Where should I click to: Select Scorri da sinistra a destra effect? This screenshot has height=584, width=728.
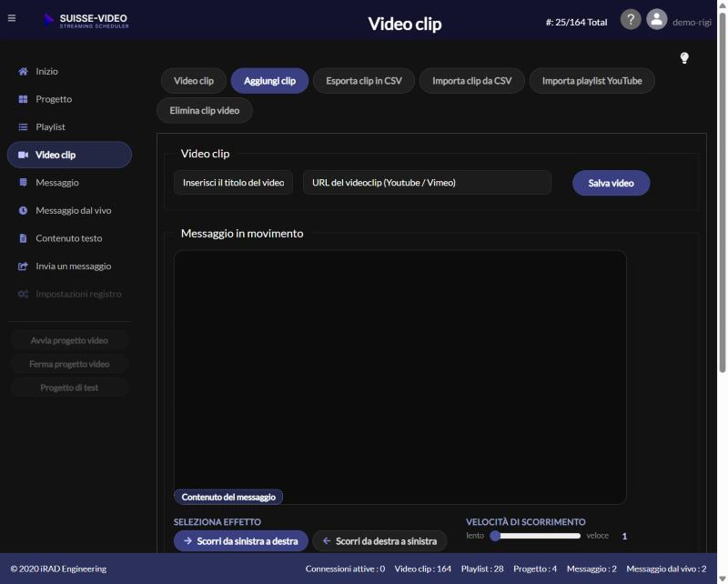(x=240, y=541)
